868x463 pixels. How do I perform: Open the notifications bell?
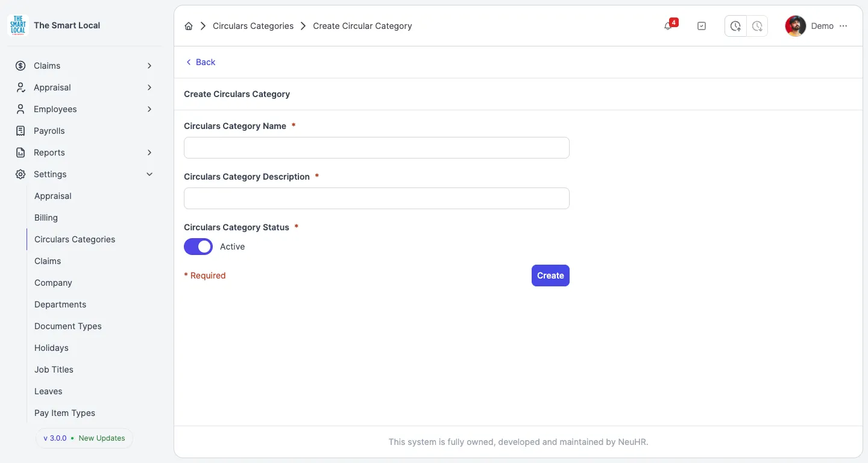tap(668, 26)
